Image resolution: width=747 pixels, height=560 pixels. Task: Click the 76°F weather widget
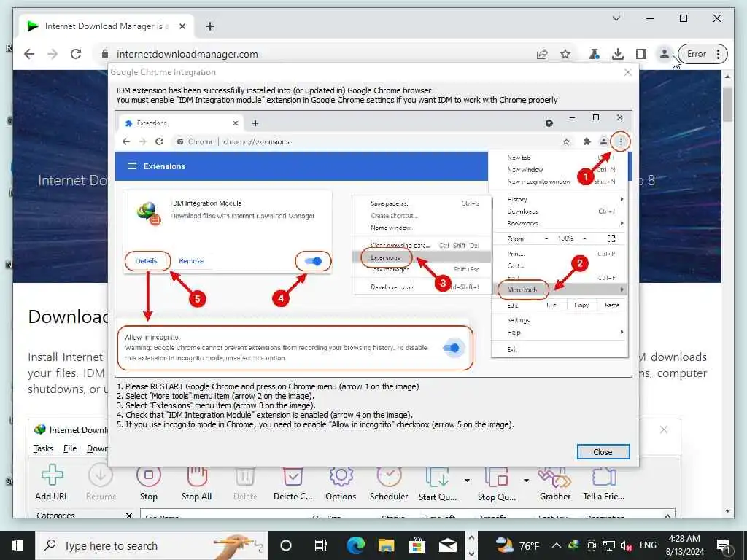(517, 545)
